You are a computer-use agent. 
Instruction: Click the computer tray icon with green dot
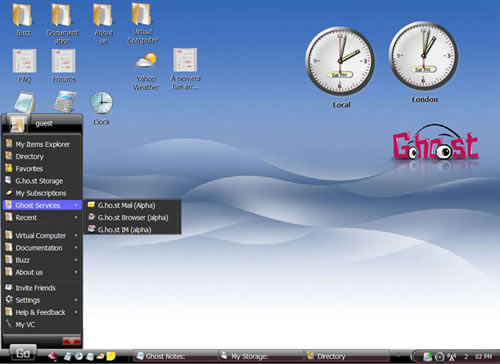428,357
